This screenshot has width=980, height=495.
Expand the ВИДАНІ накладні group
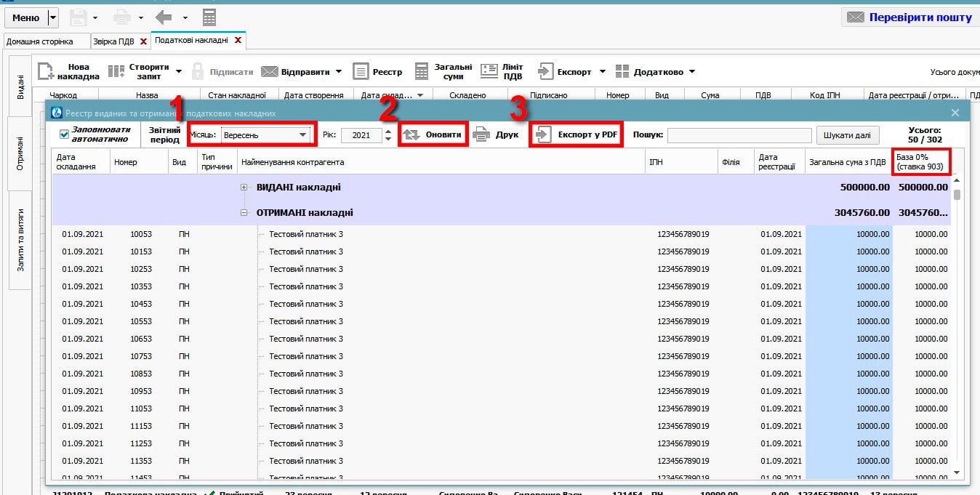(244, 188)
